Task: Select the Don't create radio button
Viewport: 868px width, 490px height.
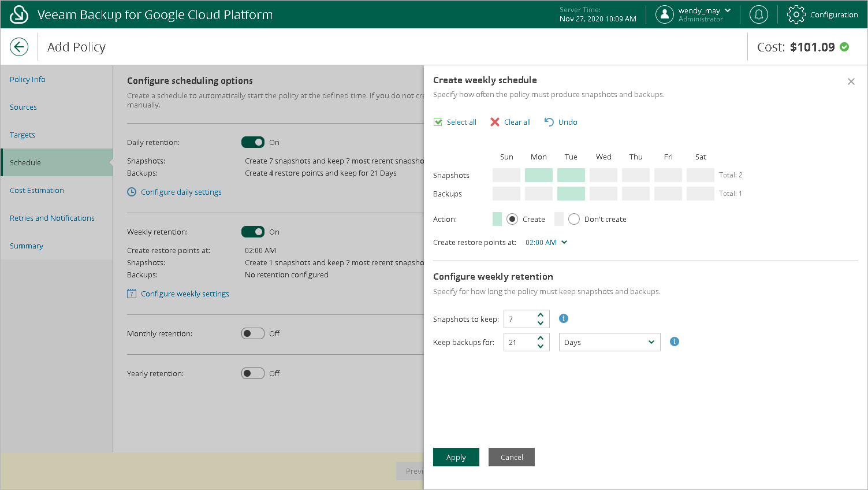Action: 574,219
